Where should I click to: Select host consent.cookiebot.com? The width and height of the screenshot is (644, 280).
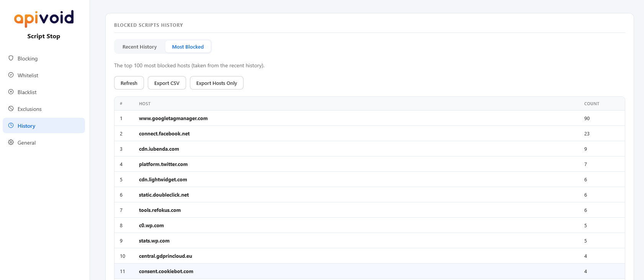coord(166,271)
